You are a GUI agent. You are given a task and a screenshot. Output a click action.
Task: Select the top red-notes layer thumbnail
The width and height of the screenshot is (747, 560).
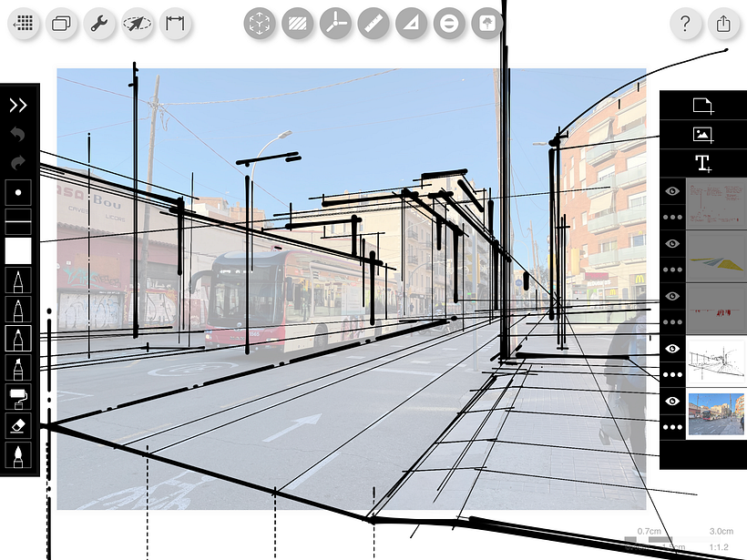pyautogui.click(x=716, y=204)
